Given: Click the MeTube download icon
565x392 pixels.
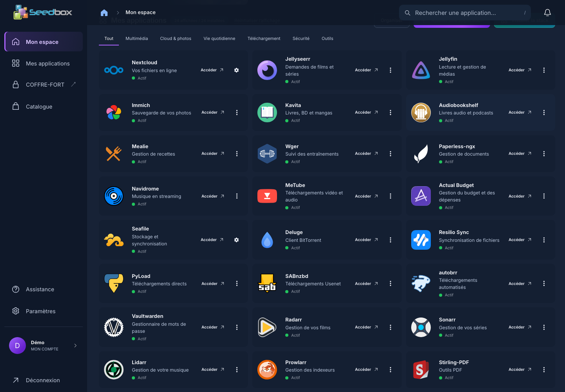Looking at the screenshot, I should pos(267,196).
